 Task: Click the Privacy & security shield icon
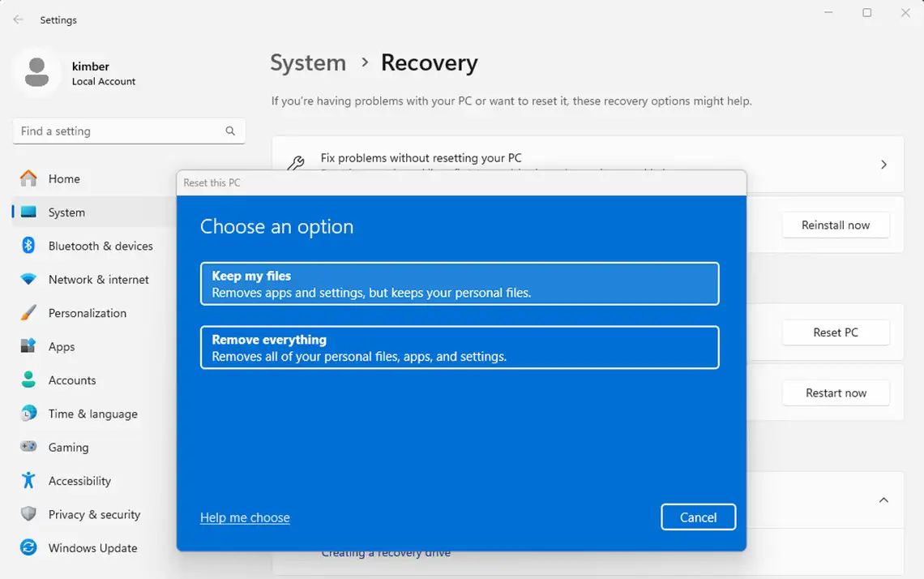28,514
